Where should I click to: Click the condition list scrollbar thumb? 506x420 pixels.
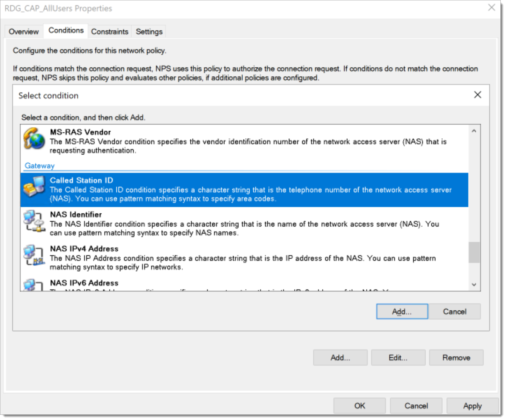474,252
